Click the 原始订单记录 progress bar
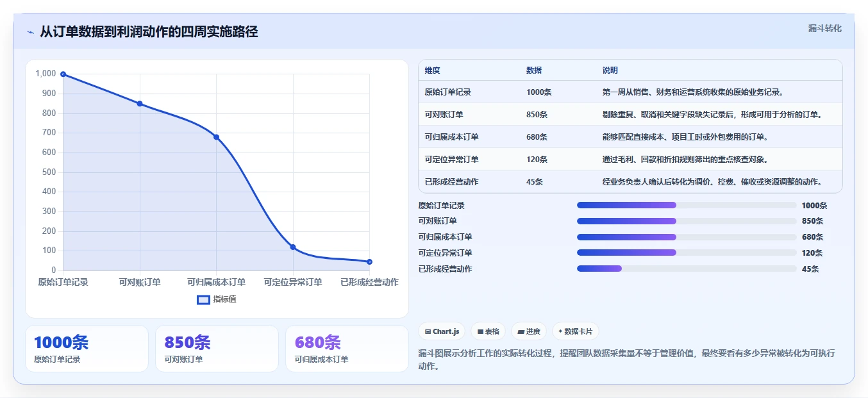868x398 pixels. [687, 205]
